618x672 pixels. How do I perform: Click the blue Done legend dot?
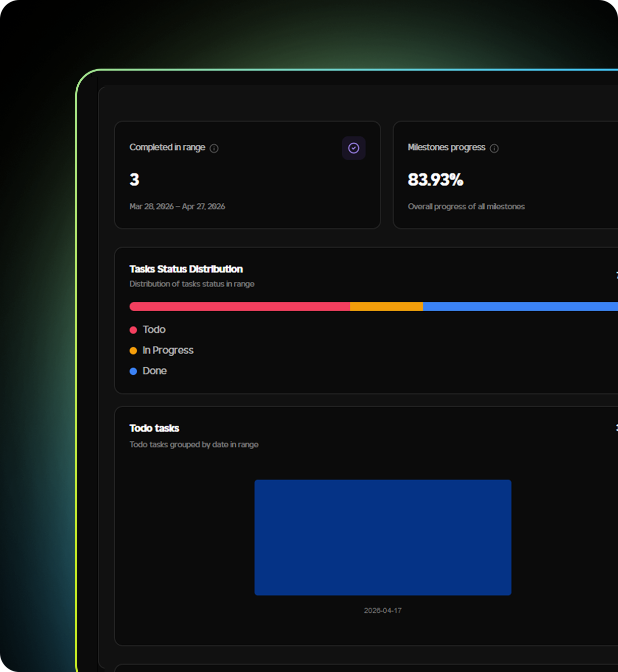click(133, 371)
